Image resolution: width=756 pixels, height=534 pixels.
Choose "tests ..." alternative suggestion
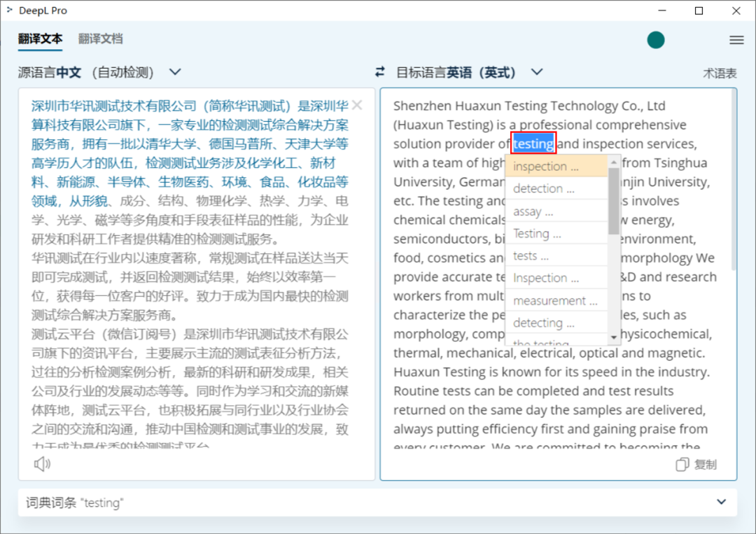point(556,255)
